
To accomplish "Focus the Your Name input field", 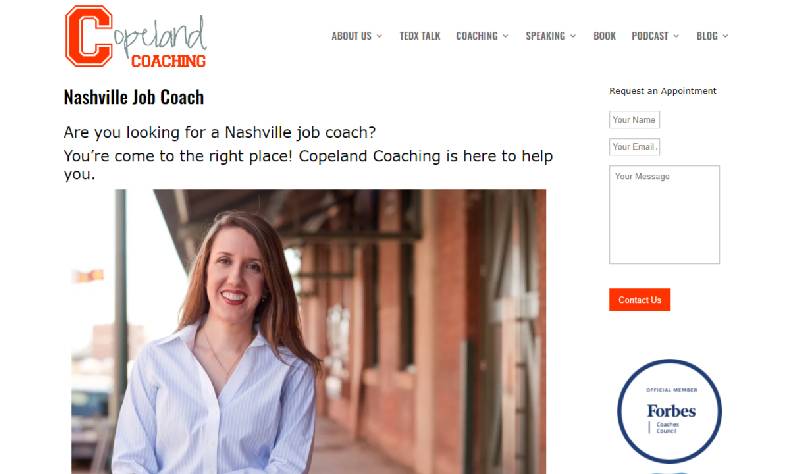I will point(634,120).
